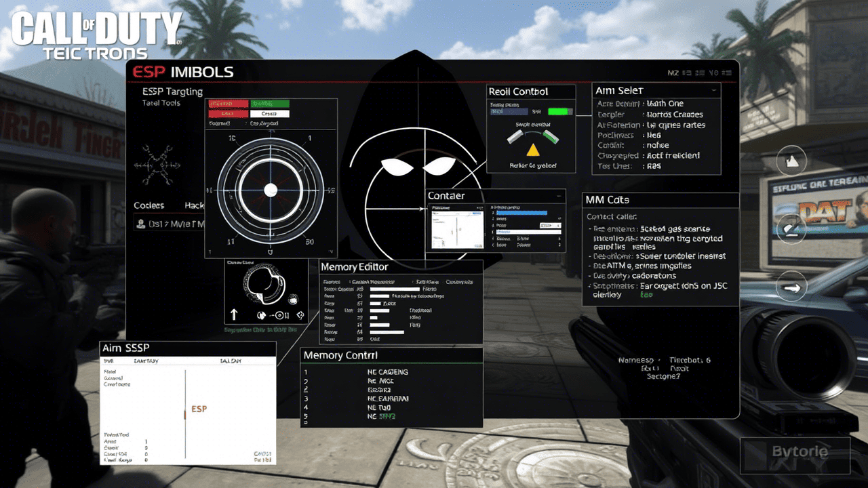Click the NZ indicator in top-right header
Image resolution: width=868 pixels, height=488 pixels.
(673, 73)
